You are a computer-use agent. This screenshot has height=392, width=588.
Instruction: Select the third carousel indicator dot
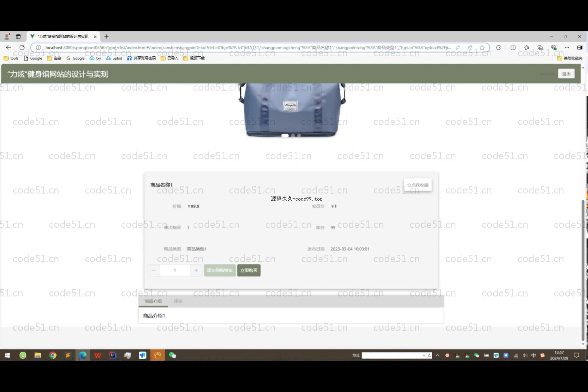(x=299, y=135)
